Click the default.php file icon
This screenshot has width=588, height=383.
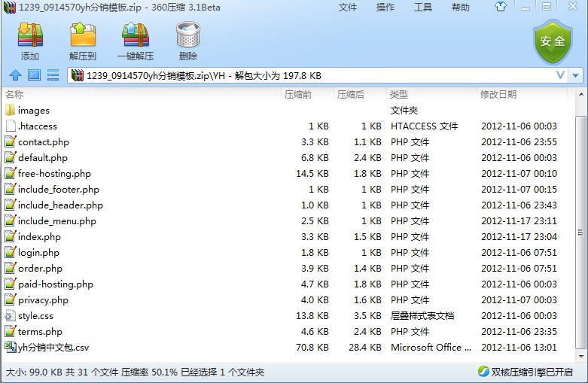[11, 157]
